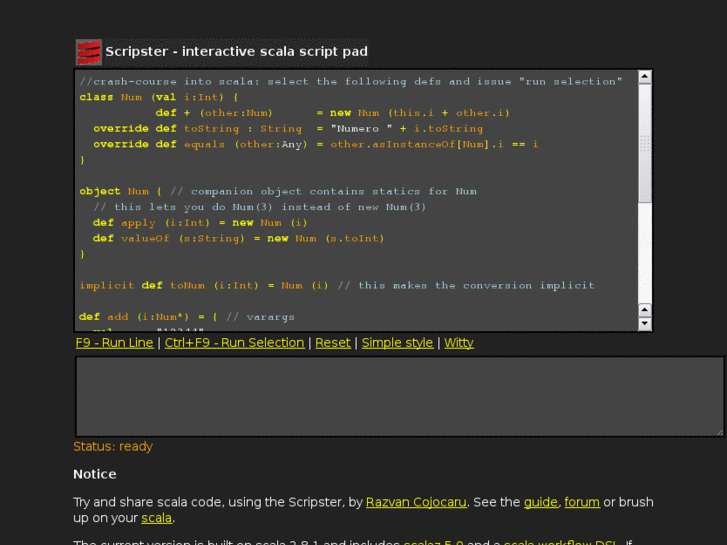
Task: Click the code editor's lower scroll up arrow
Action: coord(645,310)
